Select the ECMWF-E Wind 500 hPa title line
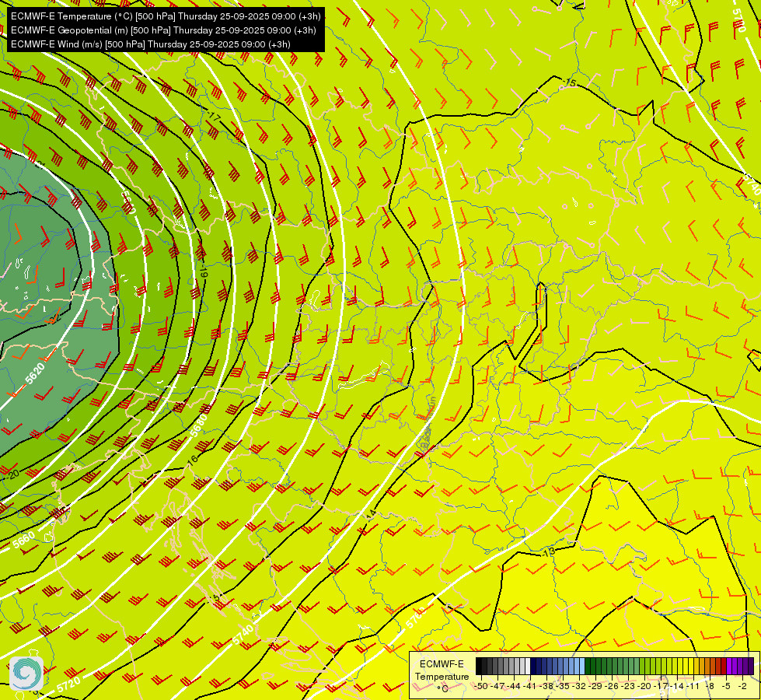The height and width of the screenshot is (700, 761). (x=151, y=44)
